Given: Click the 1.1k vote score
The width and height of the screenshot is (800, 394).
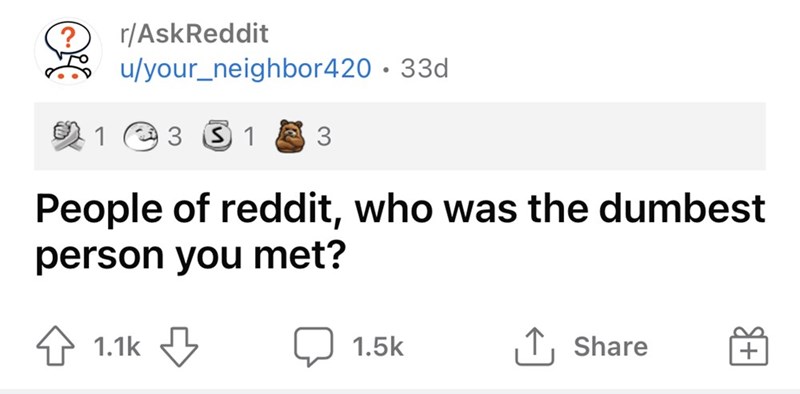Looking at the screenshot, I should pyautogui.click(x=117, y=348).
